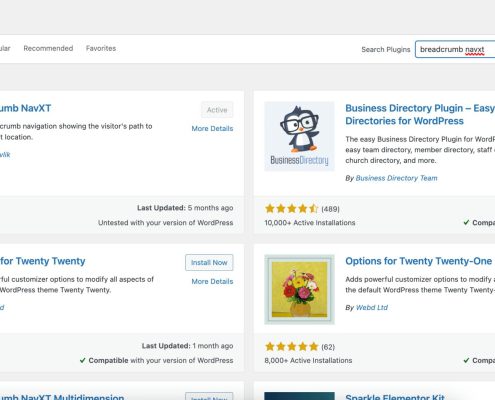The height and width of the screenshot is (400, 495).
Task: Open the Options for Twenty Twenty title
Action: [43, 261]
